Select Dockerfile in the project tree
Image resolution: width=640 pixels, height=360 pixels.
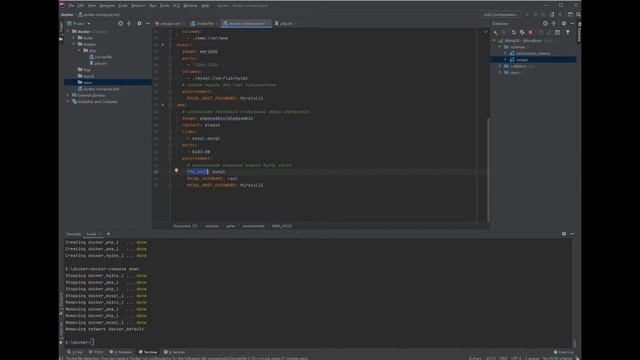point(100,57)
